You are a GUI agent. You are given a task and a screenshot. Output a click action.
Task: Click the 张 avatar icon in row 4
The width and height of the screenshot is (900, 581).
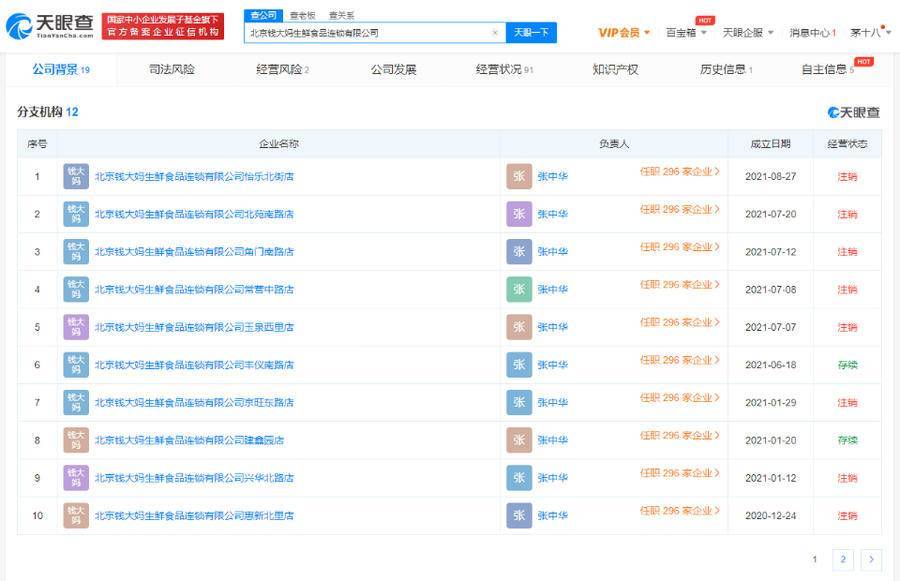(519, 290)
